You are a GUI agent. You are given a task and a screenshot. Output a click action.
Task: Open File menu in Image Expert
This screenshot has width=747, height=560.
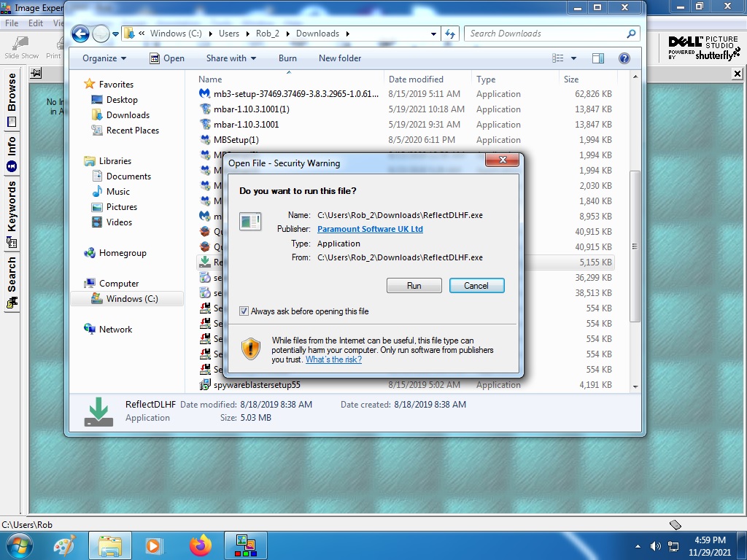[12, 23]
